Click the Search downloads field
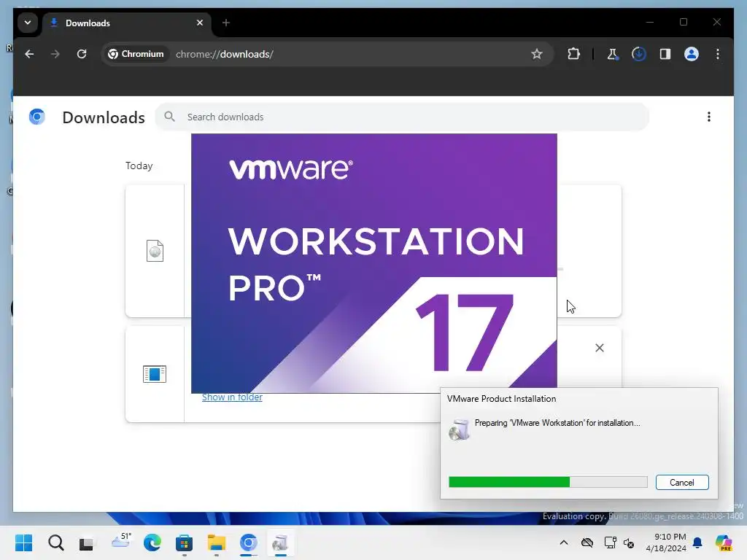The image size is (747, 560). [x=402, y=117]
